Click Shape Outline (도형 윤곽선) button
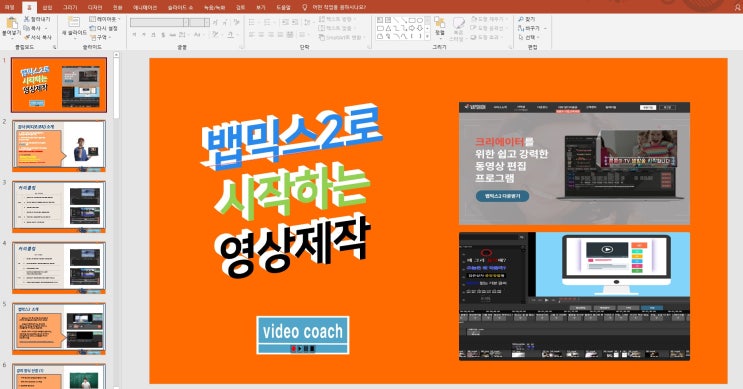743x389 pixels. pyautogui.click(x=488, y=28)
